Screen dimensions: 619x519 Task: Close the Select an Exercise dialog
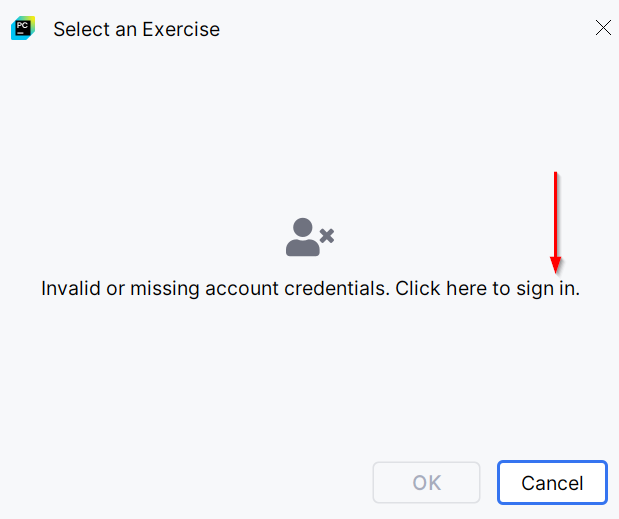point(603,28)
